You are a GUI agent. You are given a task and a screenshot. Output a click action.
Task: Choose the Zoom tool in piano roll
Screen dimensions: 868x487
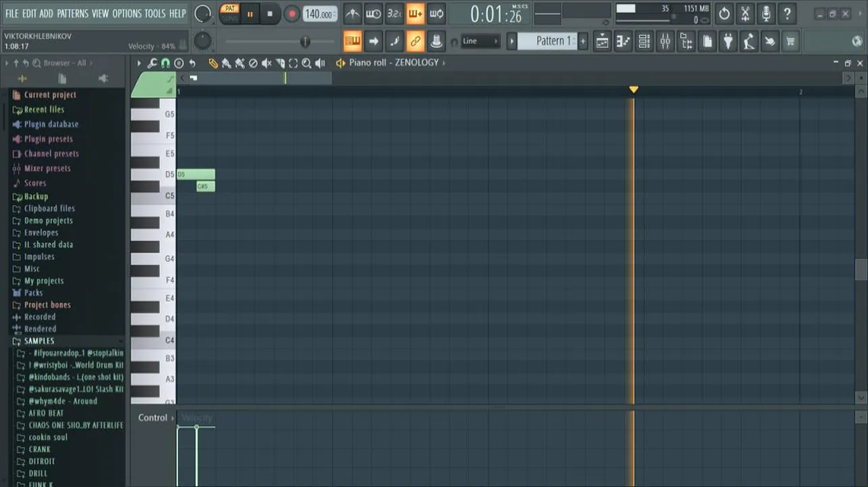pyautogui.click(x=306, y=63)
